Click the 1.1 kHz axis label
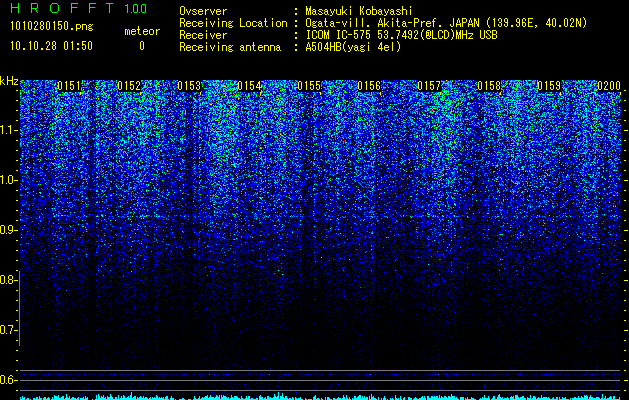This screenshot has width=629, height=400. [8, 130]
